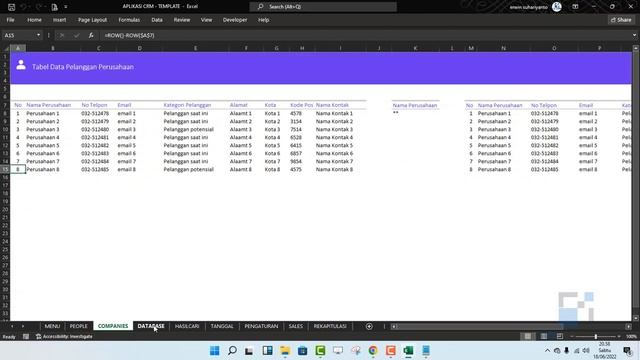Open the Help ribbon tab
This screenshot has width=640, height=360.
coord(263,20)
